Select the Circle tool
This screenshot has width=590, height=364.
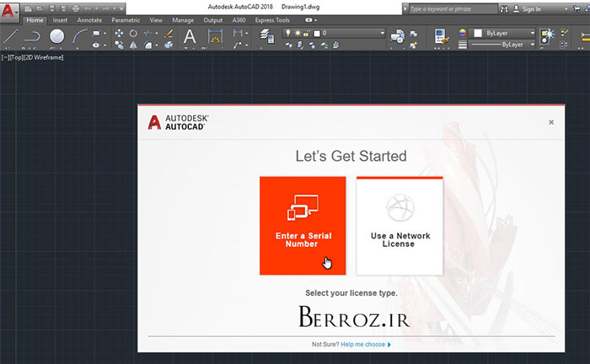[x=56, y=36]
